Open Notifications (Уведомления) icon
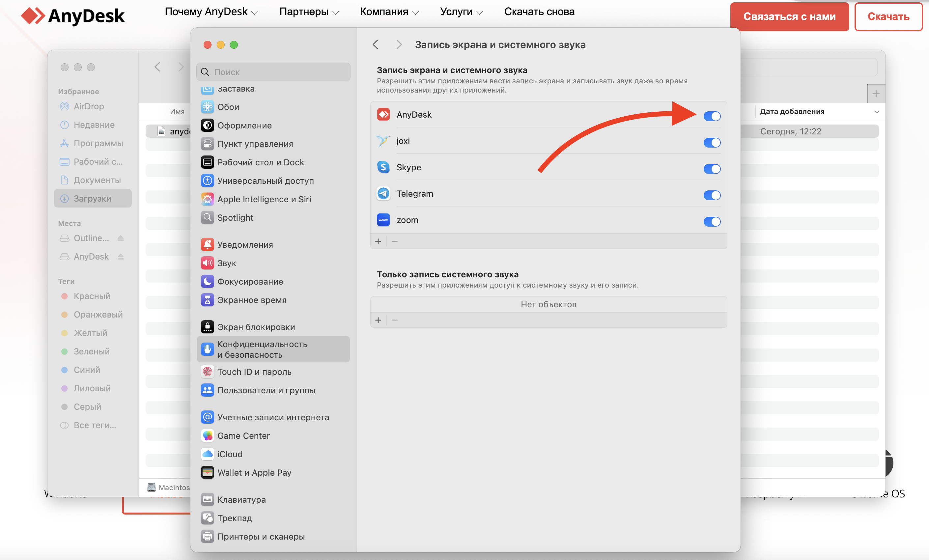 click(207, 245)
